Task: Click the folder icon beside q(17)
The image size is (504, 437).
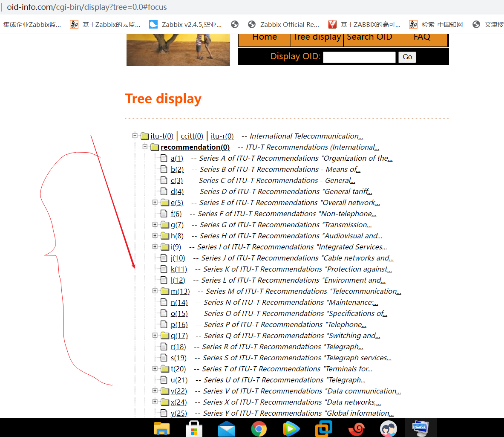Action: (x=165, y=336)
